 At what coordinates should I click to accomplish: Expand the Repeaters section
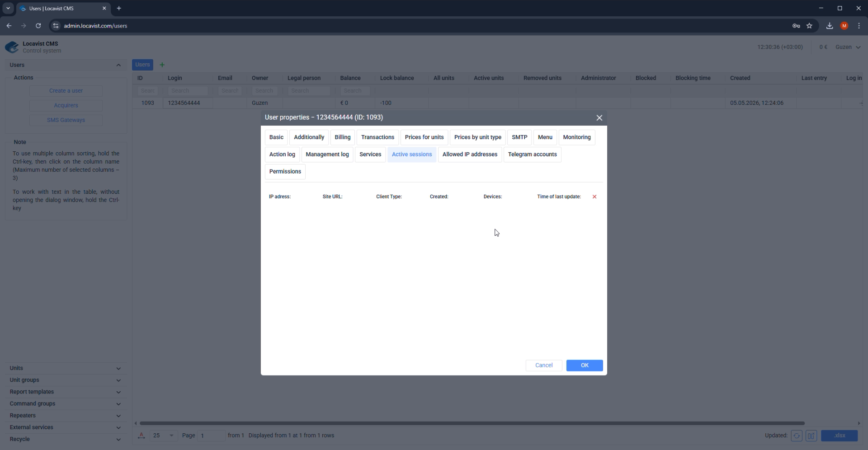(x=66, y=416)
